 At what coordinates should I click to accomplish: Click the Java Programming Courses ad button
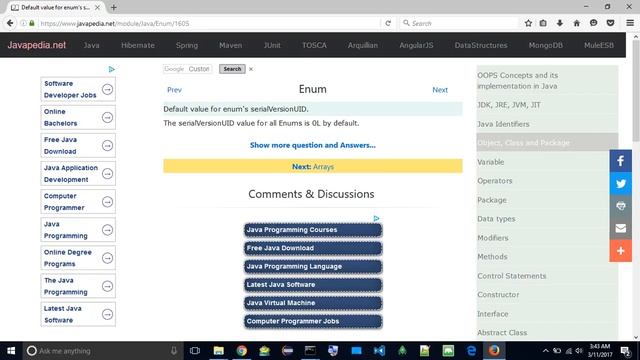(313, 230)
